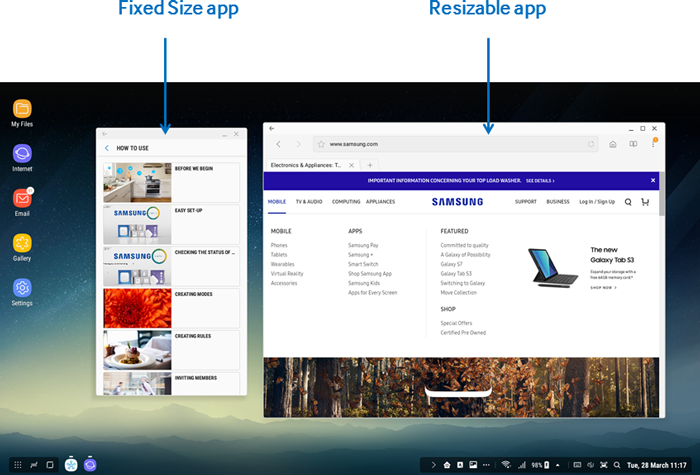
Task: Expand quick settings up arrow in tray
Action: click(x=558, y=465)
